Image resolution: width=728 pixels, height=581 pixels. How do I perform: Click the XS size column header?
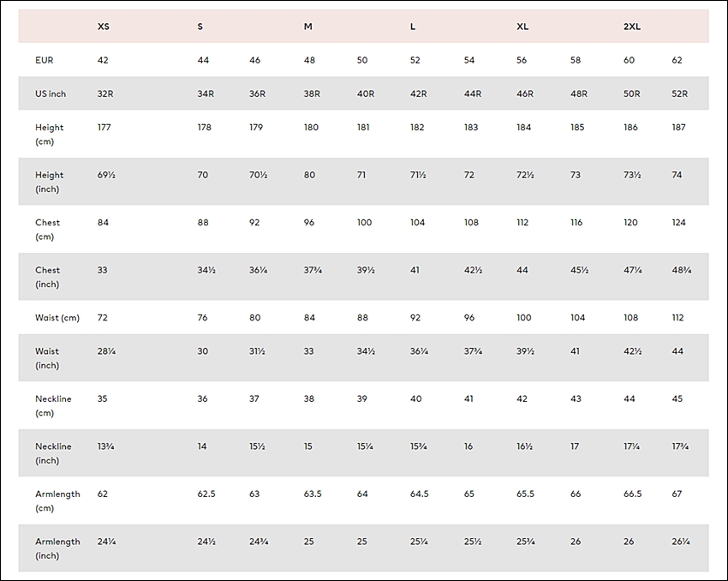pyautogui.click(x=103, y=27)
